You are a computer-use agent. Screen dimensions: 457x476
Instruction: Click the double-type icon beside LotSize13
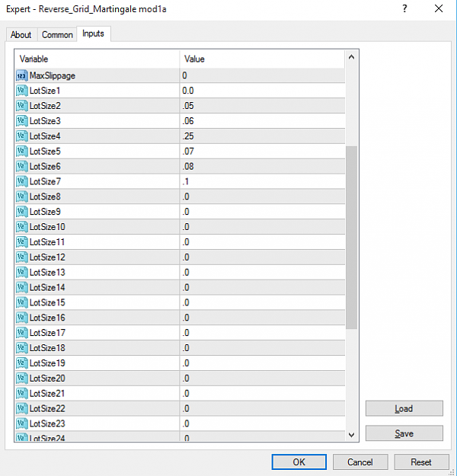pos(21,273)
